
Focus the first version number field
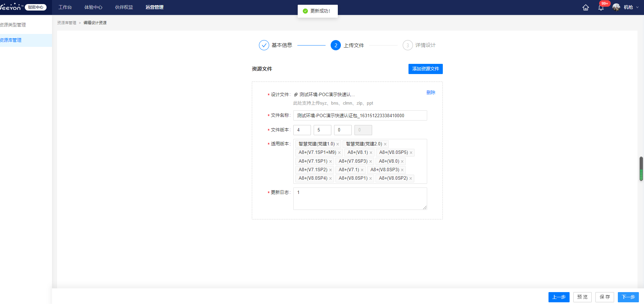(x=302, y=130)
